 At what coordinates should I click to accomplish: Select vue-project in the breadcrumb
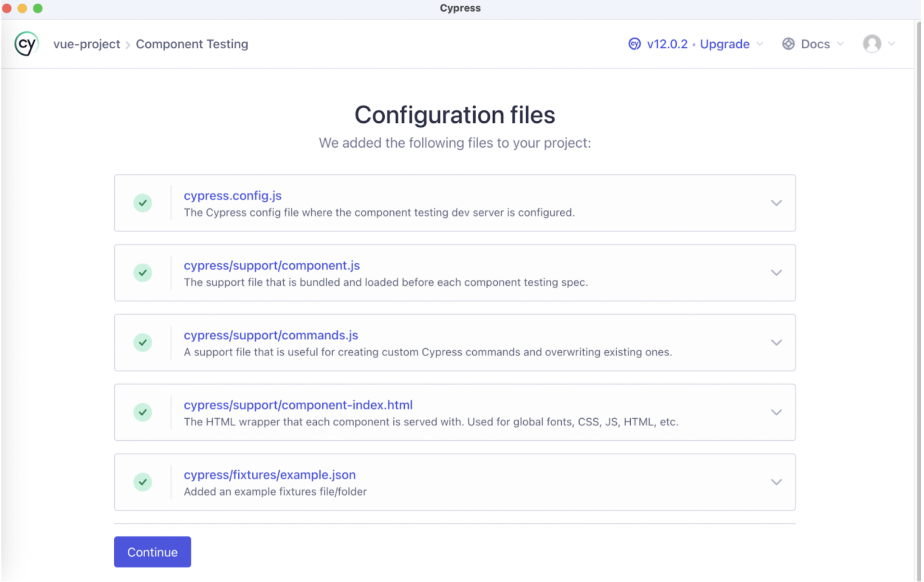pos(87,43)
